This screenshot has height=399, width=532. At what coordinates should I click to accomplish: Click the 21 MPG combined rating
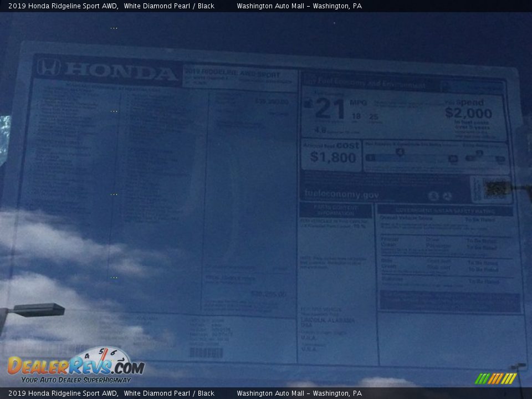[330, 109]
